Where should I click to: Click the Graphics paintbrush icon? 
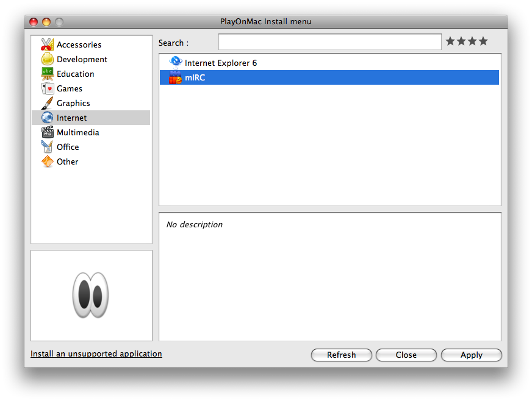47,103
